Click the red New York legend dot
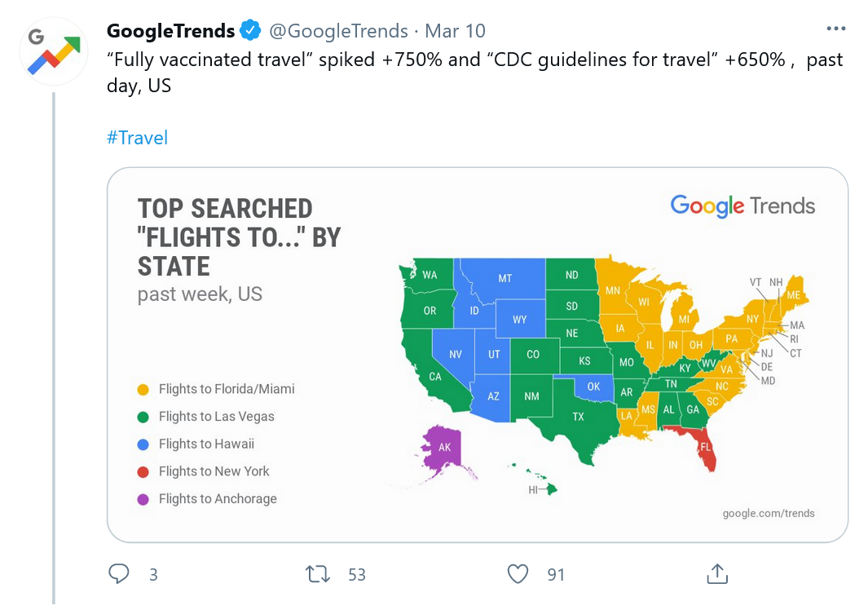Viewport: 868px width, 610px height. pyautogui.click(x=143, y=471)
